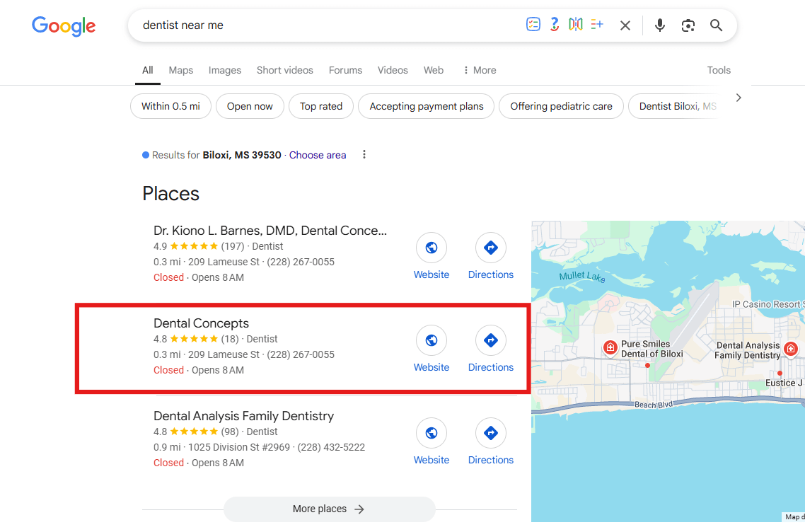
Task: Toggle the 'Top rated' filter chip
Action: [x=321, y=106]
